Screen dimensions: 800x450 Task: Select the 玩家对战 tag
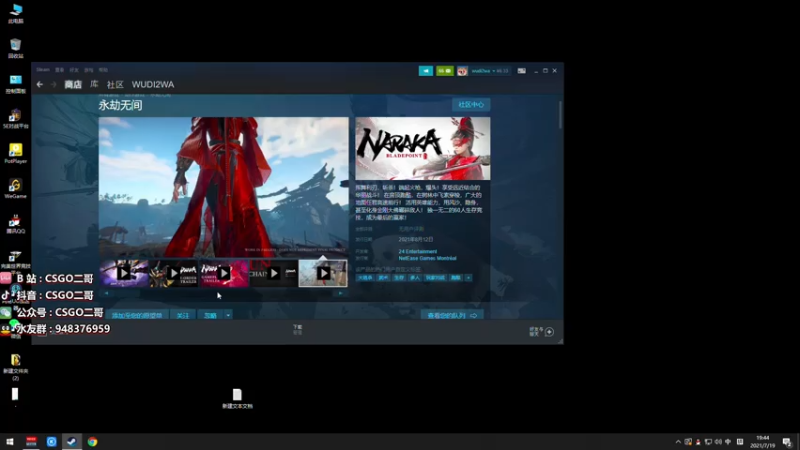[435, 278]
